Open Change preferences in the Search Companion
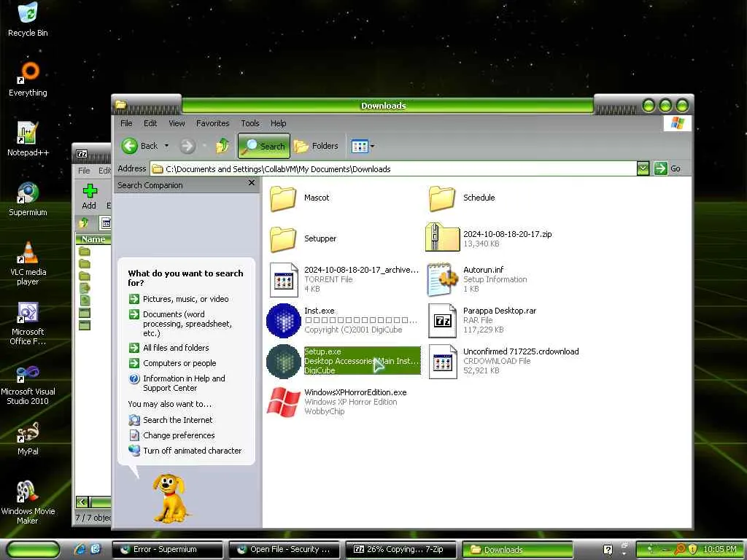747x560 pixels. pos(172,435)
